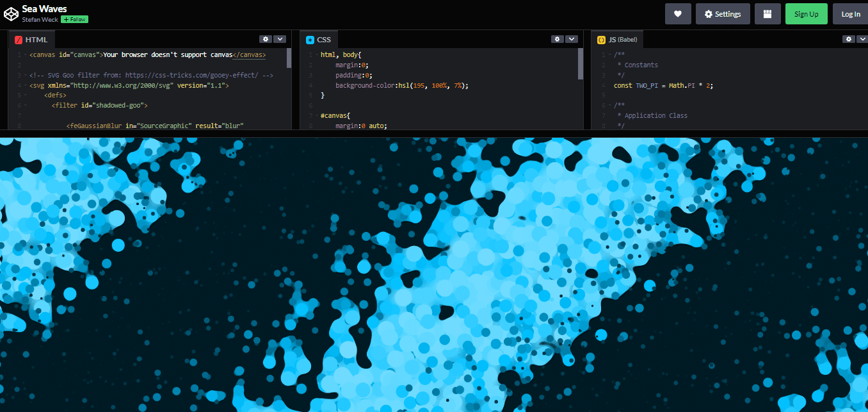Screen dimensions: 868x412
Task: Click the blue CSS asterisk icon
Action: pyautogui.click(x=309, y=39)
